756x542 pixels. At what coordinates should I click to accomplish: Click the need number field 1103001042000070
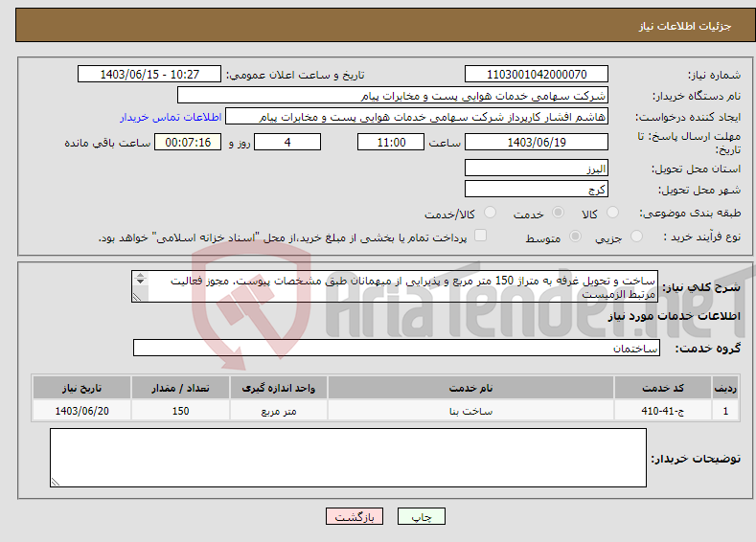pyautogui.click(x=537, y=74)
